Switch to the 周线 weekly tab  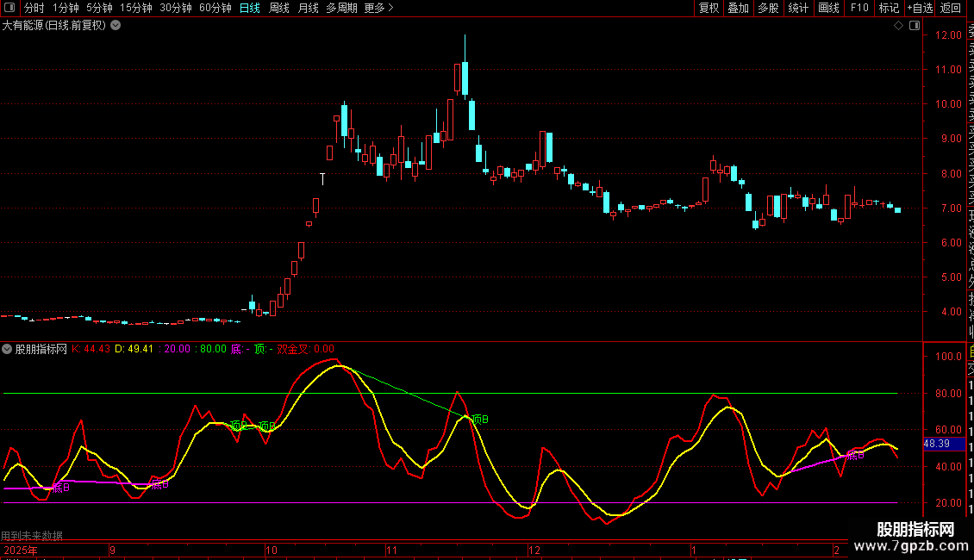(x=279, y=9)
